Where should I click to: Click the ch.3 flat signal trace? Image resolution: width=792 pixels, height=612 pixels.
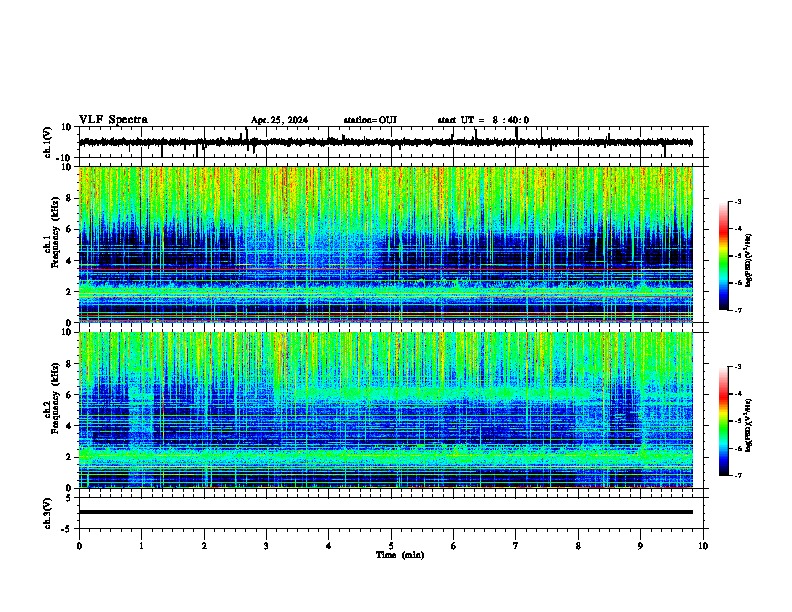385,512
